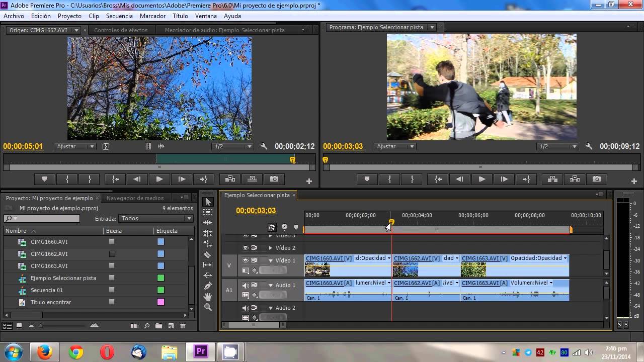
Task: Select the Selection arrow tool
Action: tap(208, 202)
